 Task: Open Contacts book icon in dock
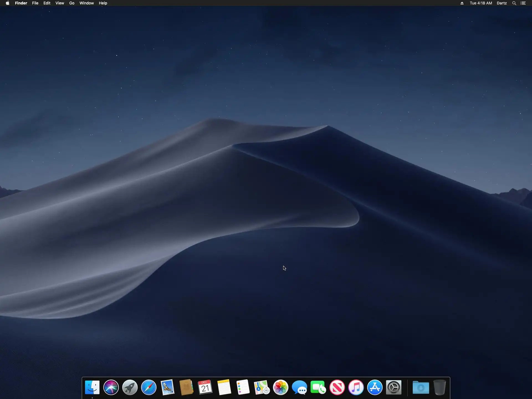pyautogui.click(x=186, y=387)
